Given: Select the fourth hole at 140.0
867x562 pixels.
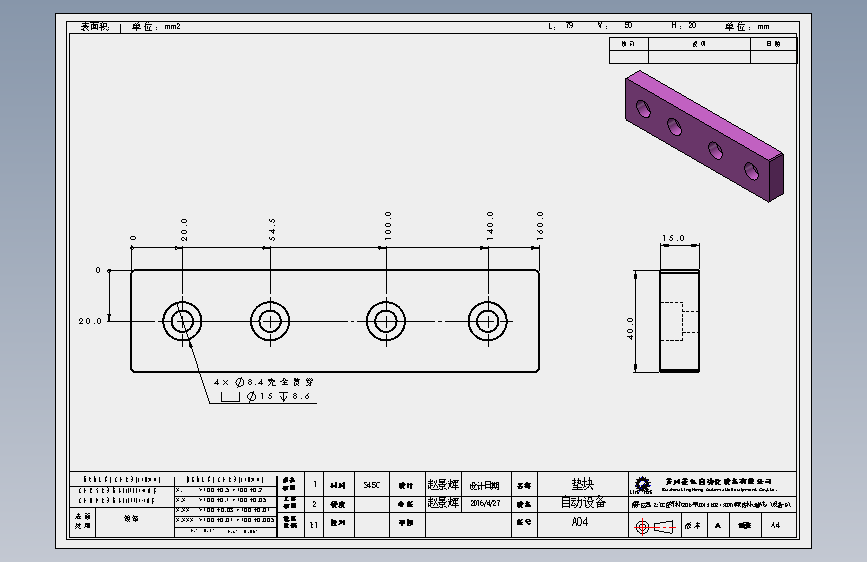Looking at the screenshot, I should [488, 321].
